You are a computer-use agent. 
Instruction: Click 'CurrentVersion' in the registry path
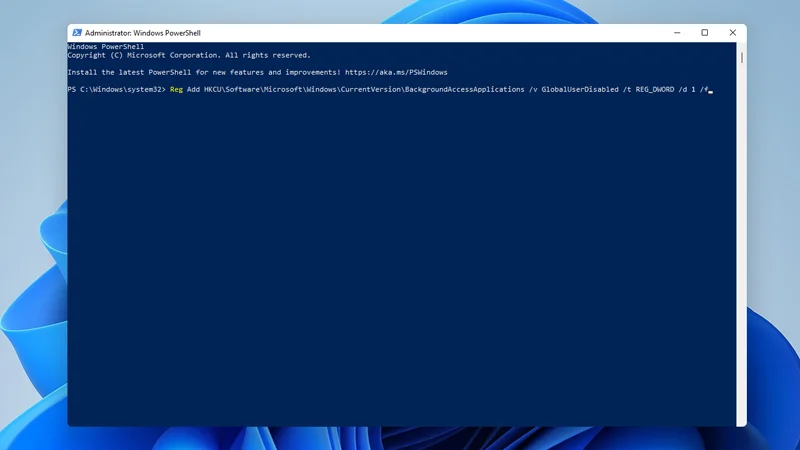[x=370, y=89]
